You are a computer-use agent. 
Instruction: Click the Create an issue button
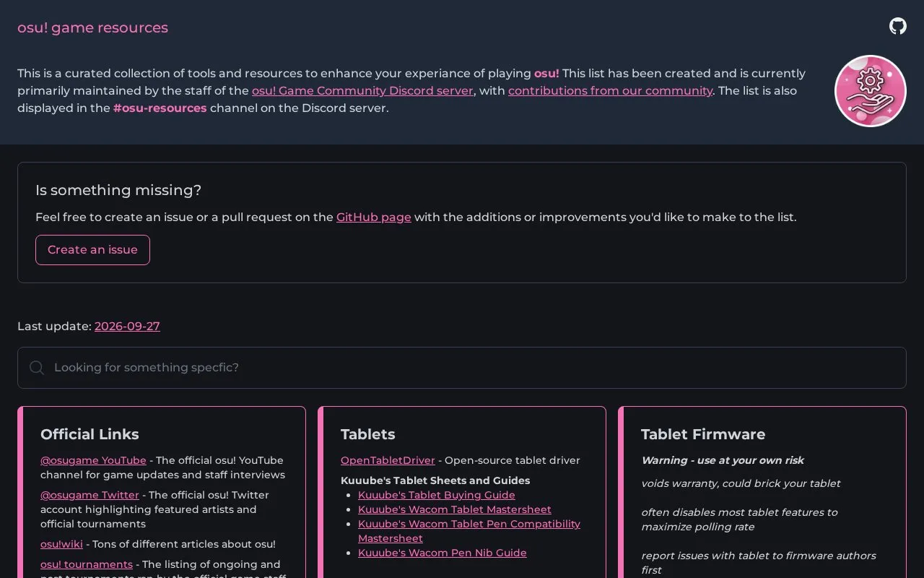click(92, 250)
